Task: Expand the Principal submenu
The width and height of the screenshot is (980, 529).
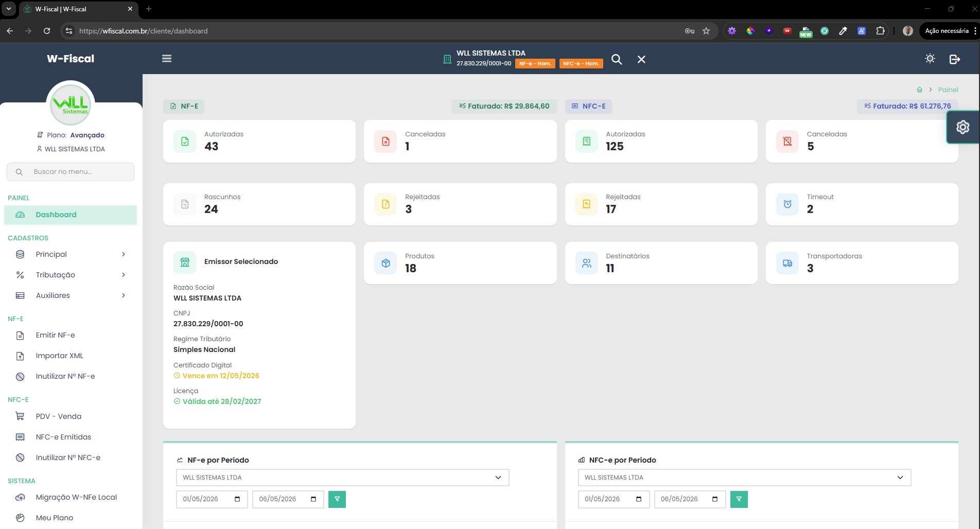Action: pos(71,254)
